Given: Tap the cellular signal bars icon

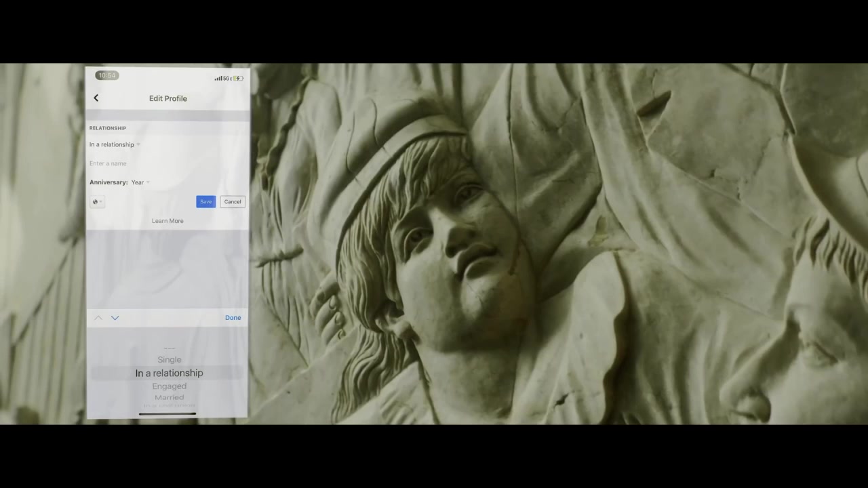Looking at the screenshot, I should [218, 79].
